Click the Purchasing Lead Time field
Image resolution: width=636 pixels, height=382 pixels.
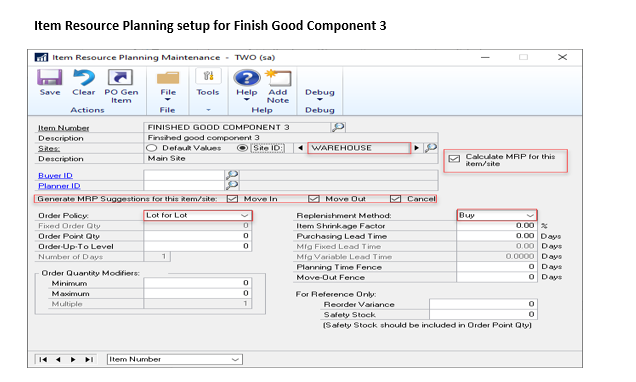click(497, 236)
